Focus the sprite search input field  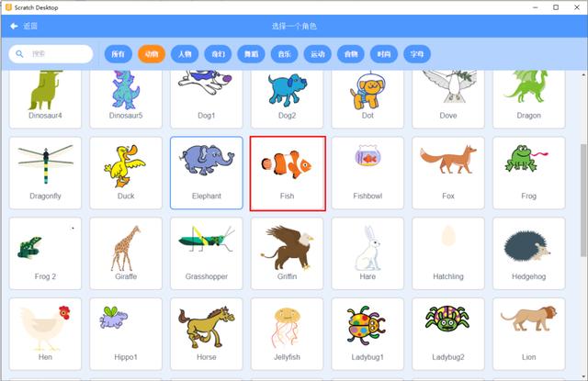point(51,54)
